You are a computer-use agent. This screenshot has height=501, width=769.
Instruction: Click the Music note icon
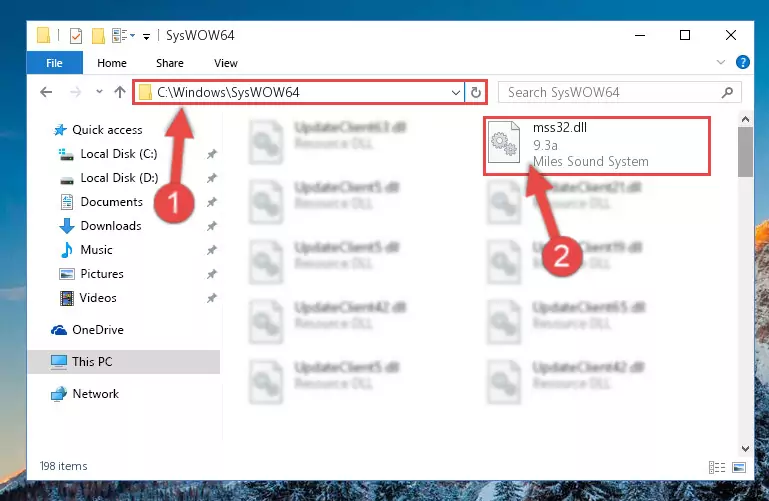tap(67, 250)
